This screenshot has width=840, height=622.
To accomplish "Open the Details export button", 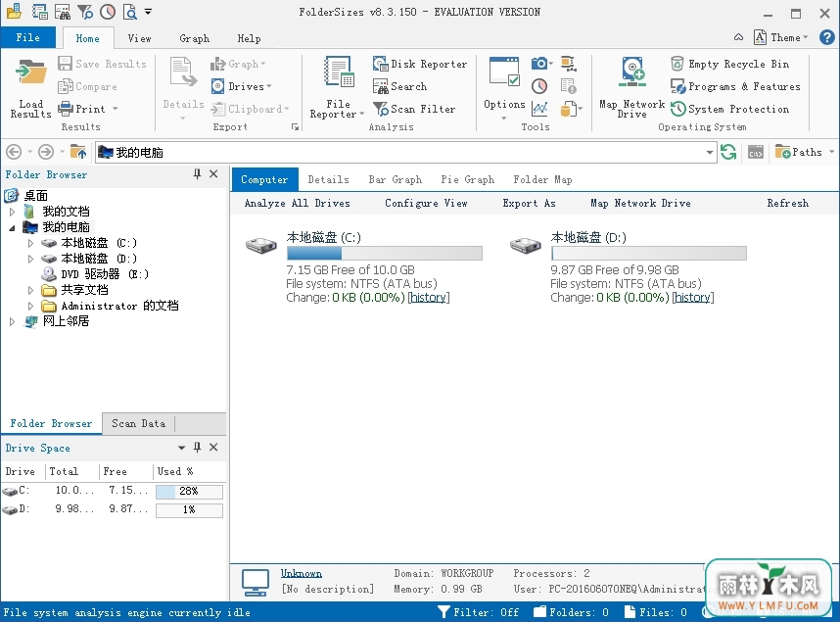I will click(x=183, y=88).
